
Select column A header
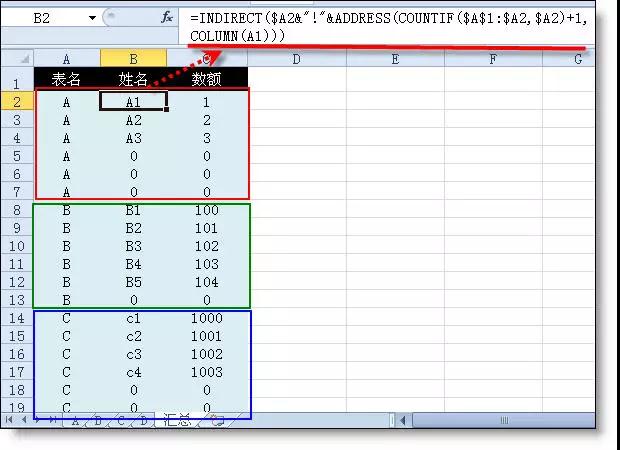click(66, 59)
